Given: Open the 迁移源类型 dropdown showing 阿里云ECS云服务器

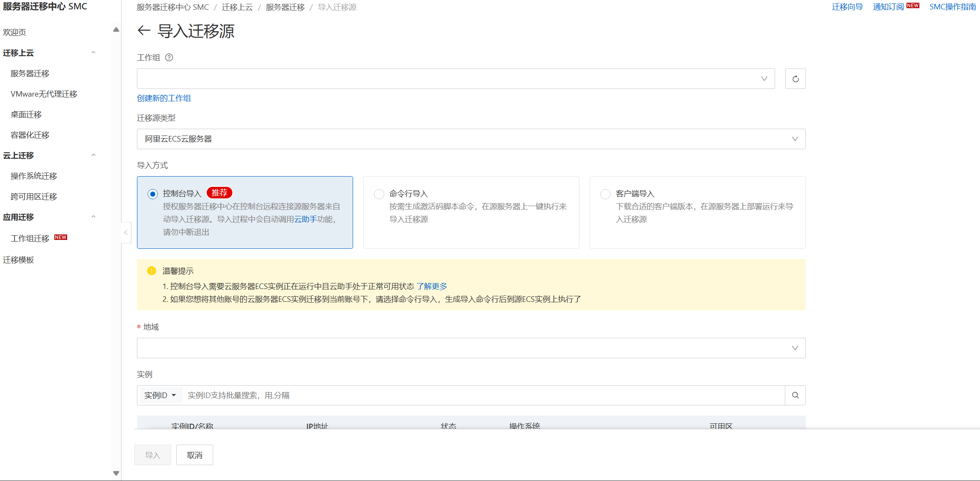Looking at the screenshot, I should click(471, 139).
